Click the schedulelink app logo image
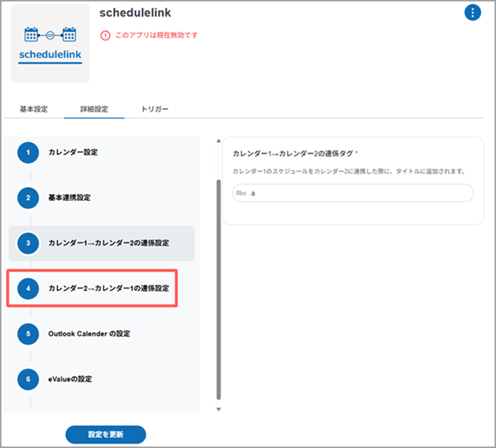 50,44
